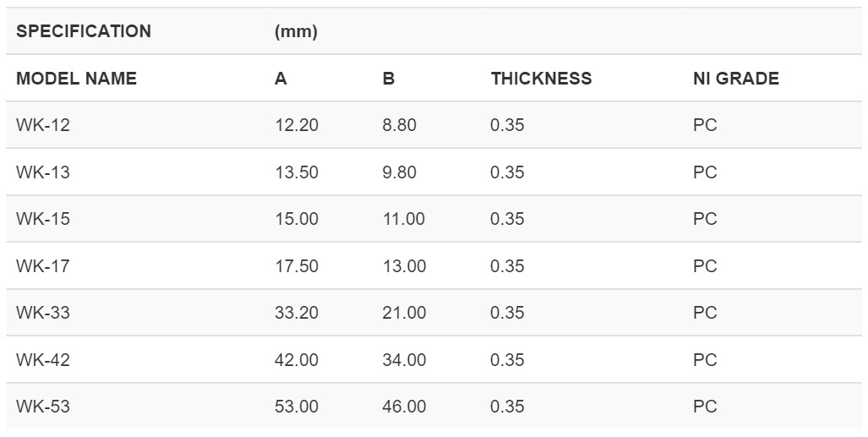
Task: Click the MODEL NAME column header
Action: (76, 79)
